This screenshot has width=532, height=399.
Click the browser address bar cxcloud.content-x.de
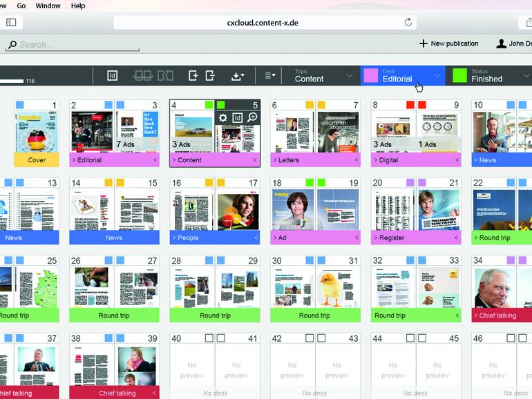(265, 23)
